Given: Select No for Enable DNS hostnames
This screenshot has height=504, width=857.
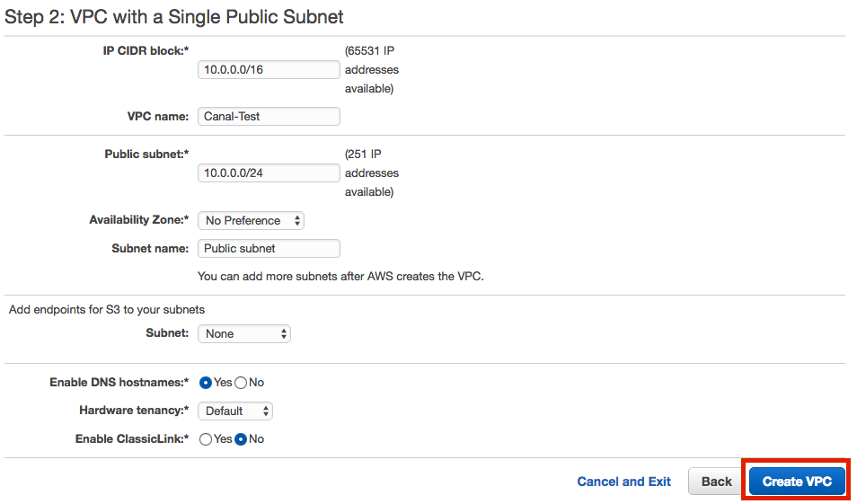Looking at the screenshot, I should [x=241, y=383].
